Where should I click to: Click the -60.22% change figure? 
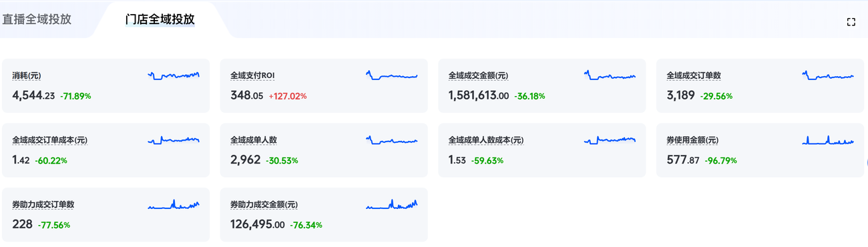(51, 160)
